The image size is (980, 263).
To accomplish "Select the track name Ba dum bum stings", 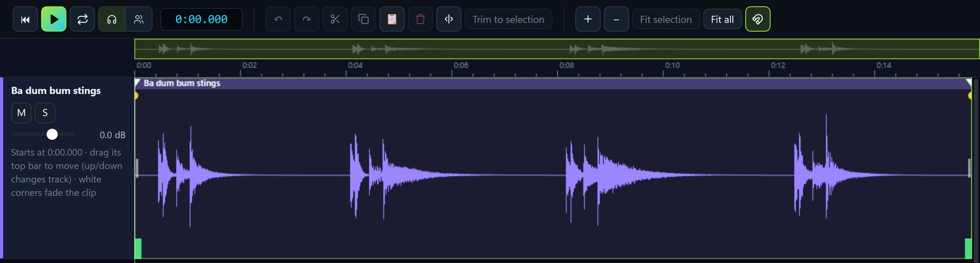I will coord(56,91).
